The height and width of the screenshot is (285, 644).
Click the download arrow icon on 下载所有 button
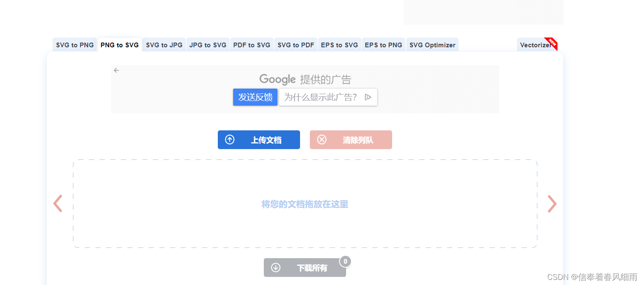pos(276,268)
